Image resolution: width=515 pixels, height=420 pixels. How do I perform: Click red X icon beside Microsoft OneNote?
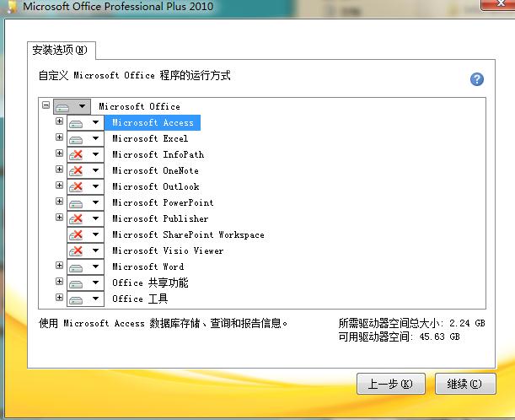[76, 171]
